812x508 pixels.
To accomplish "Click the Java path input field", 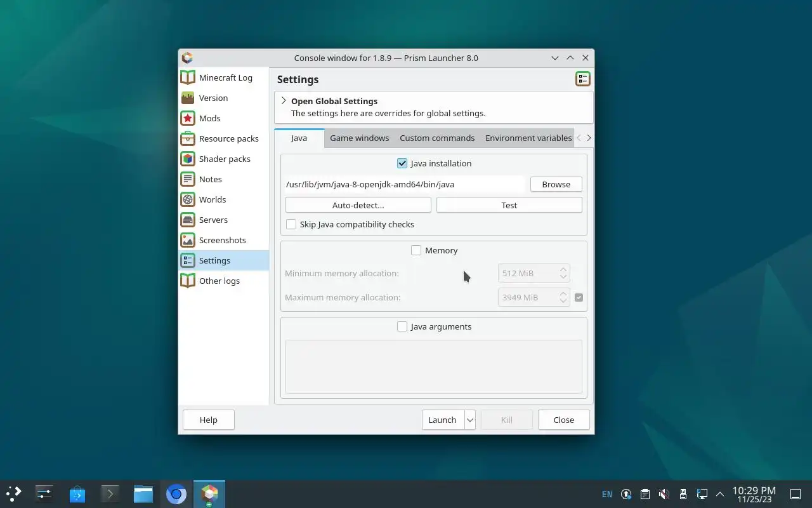I will (x=405, y=184).
